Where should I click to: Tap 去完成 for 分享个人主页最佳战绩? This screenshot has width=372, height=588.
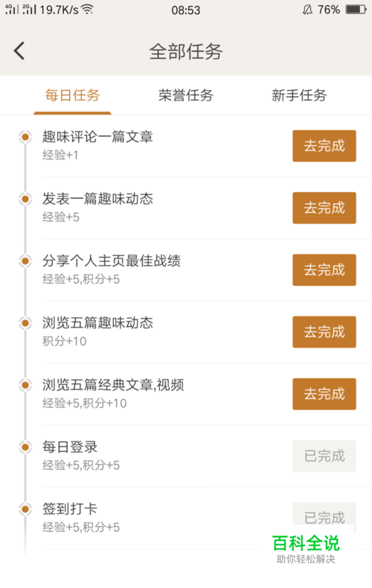(x=324, y=270)
